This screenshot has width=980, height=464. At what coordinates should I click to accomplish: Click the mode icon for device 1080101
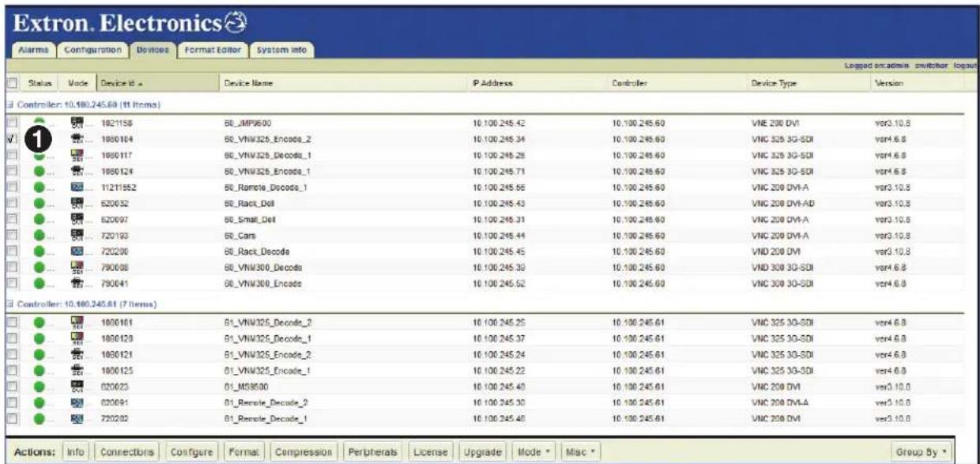coord(77,323)
